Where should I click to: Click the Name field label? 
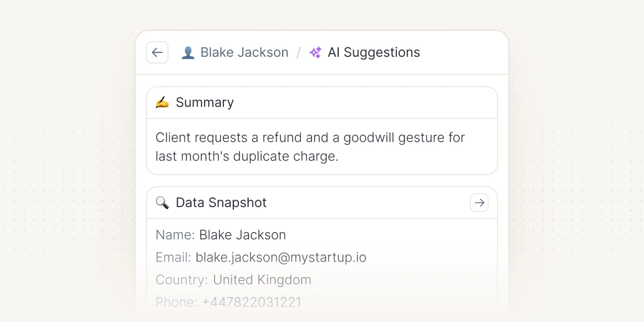(175, 235)
